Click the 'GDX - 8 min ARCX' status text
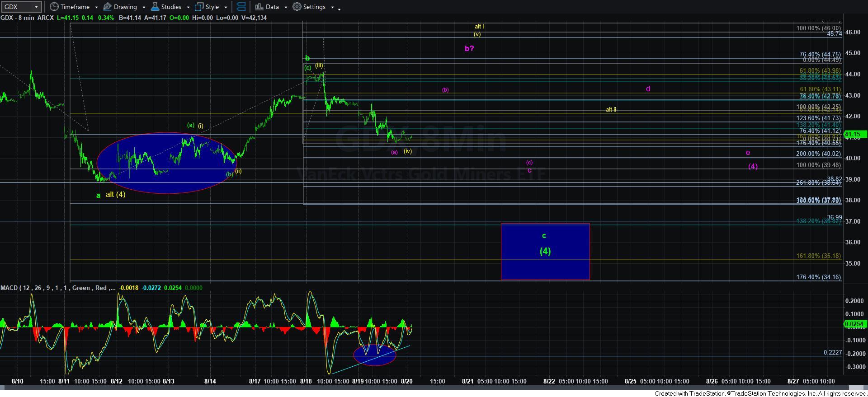Viewport: 868px width, 397px height. (x=27, y=18)
